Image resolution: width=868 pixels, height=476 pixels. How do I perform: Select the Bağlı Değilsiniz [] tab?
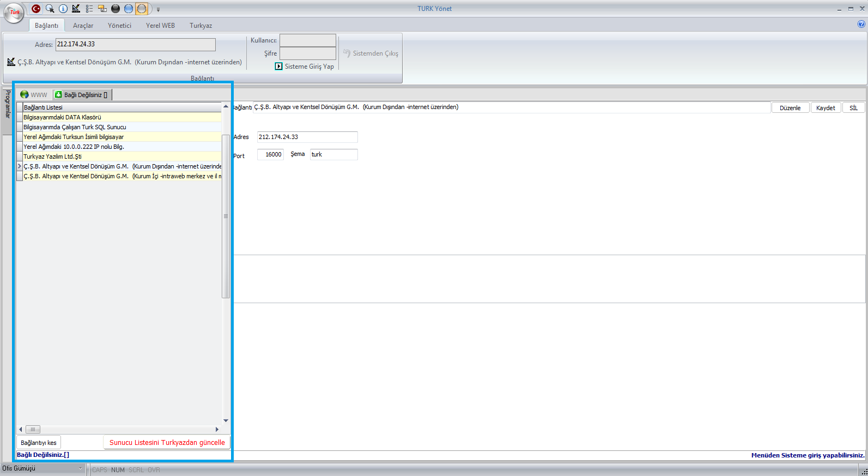pyautogui.click(x=82, y=94)
